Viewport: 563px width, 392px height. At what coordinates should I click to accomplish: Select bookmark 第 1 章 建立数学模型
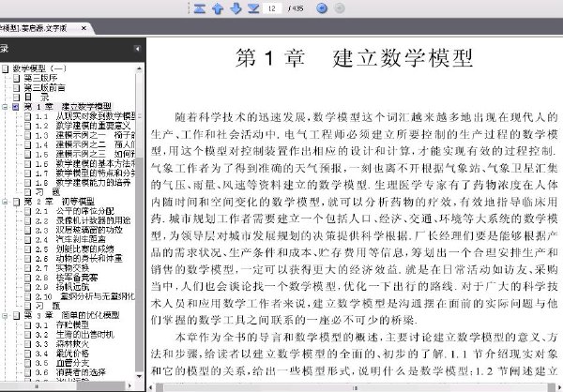pyautogui.click(x=68, y=107)
